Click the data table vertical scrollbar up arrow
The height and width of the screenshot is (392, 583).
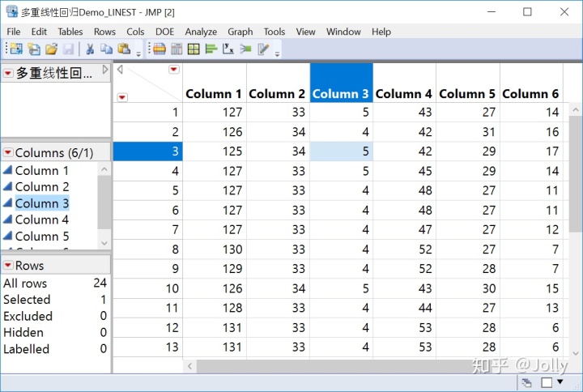pos(576,110)
